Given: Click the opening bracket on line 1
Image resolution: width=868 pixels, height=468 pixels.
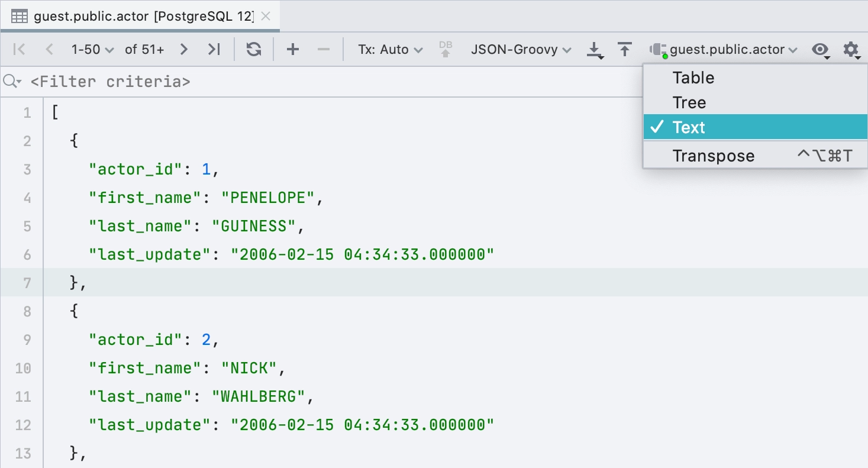Looking at the screenshot, I should pos(55,112).
